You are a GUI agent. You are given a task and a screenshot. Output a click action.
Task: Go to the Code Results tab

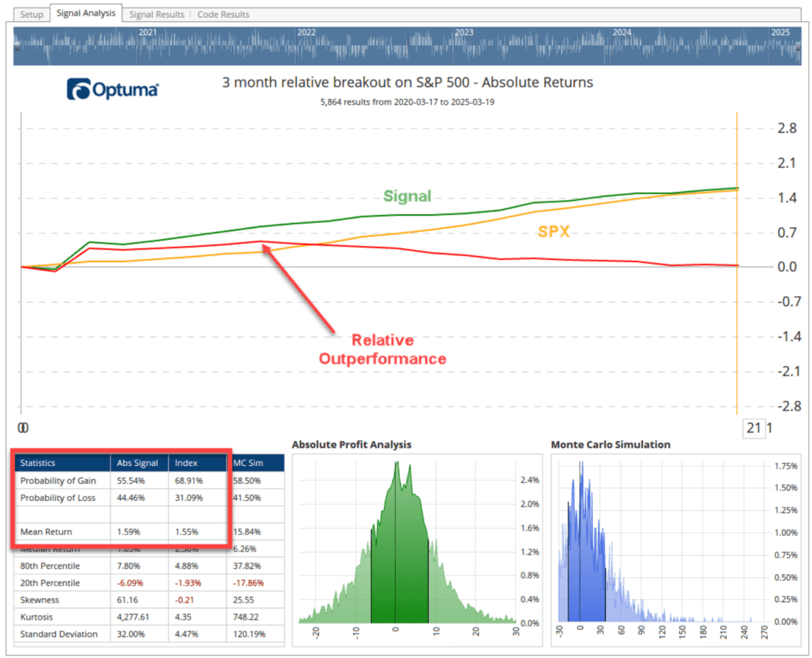coord(223,15)
